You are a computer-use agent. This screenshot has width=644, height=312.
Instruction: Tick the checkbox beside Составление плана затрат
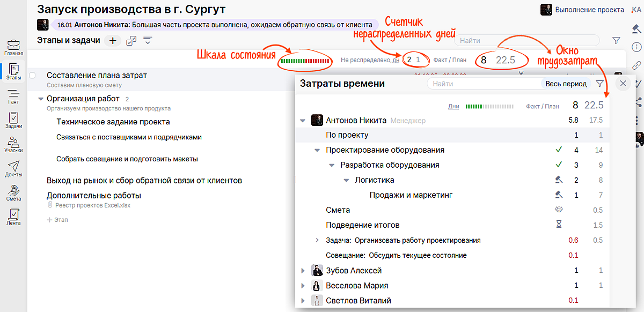(32, 76)
